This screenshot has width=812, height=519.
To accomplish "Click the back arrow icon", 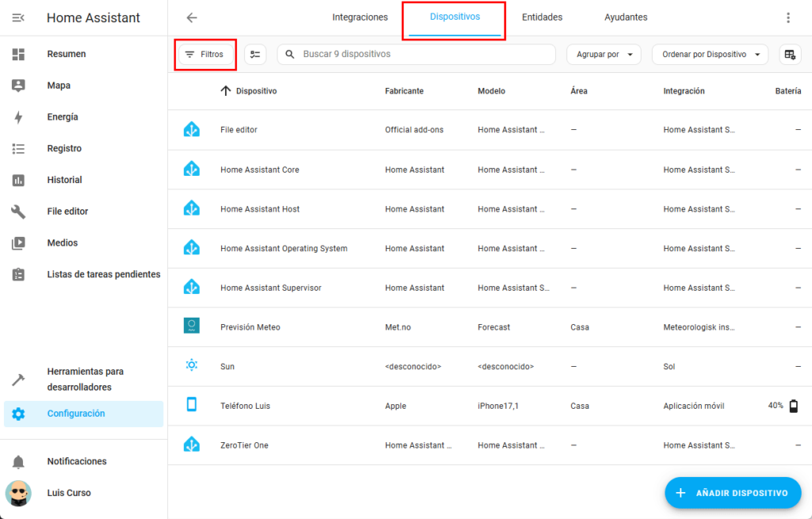I will coord(191,17).
